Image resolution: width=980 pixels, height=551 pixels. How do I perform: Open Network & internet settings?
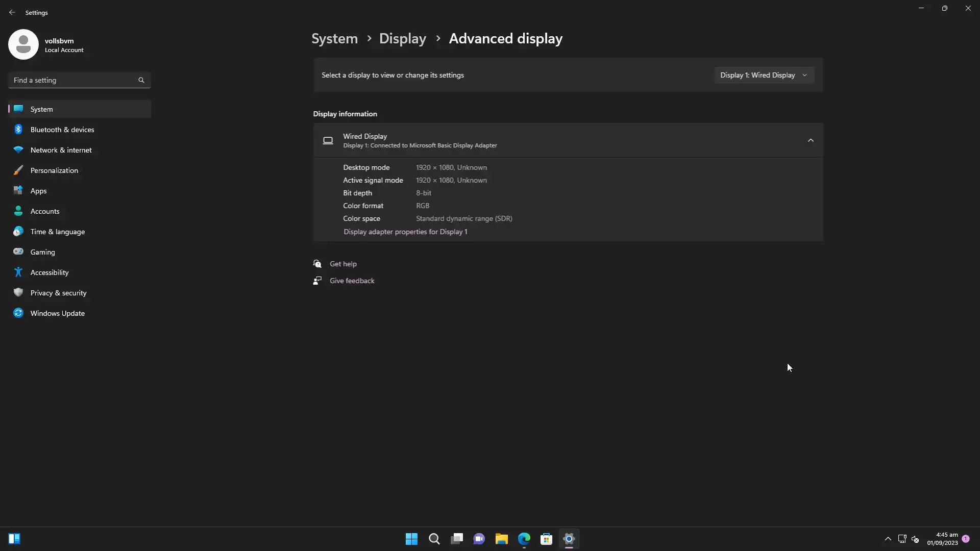coord(61,150)
